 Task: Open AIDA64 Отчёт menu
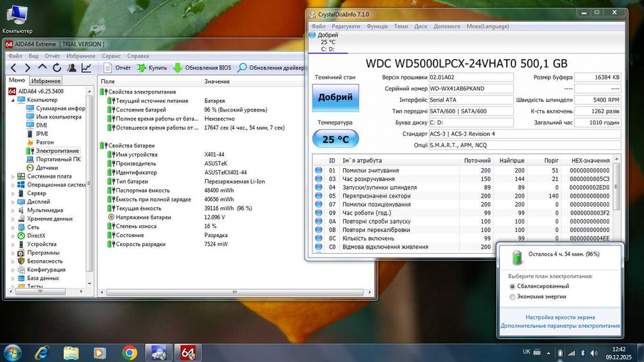52,56
